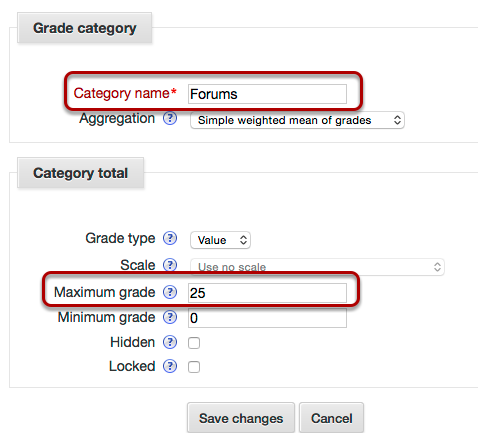Screen dimensions: 478x448
Task: Open the Aggregation method dropdown
Action: (297, 120)
